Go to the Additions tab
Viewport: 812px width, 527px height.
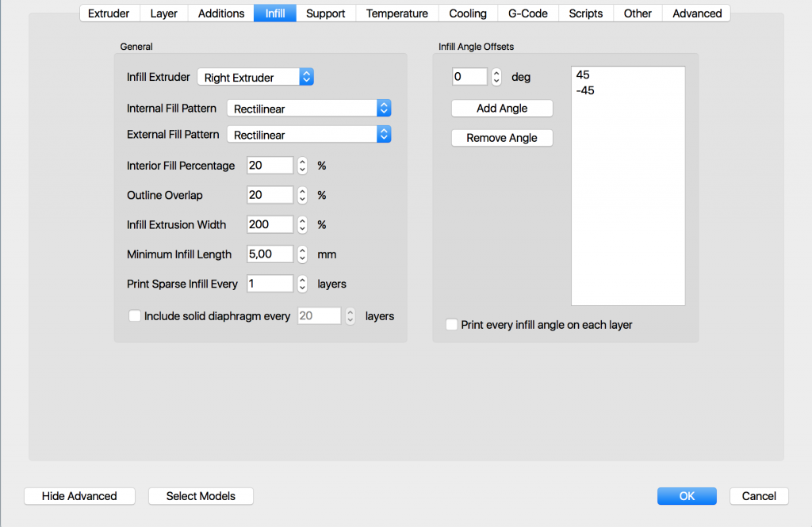point(221,13)
